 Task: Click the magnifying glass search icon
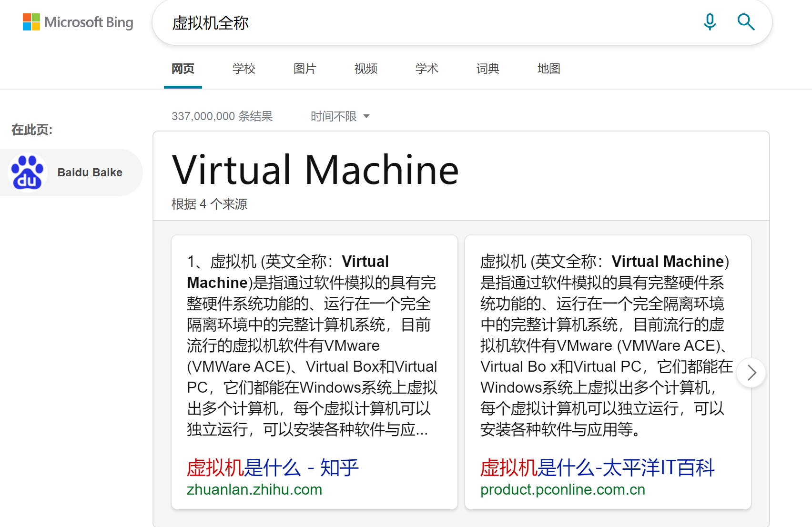(x=746, y=22)
